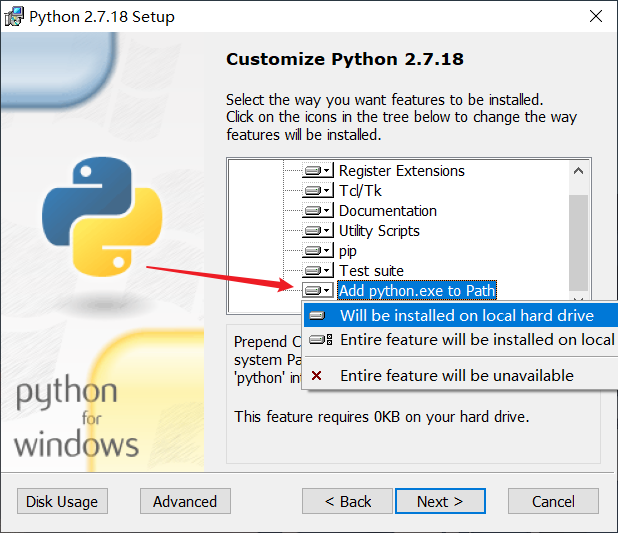Click the Tcl/Tk feature drive icon
This screenshot has width=618, height=533.
tap(318, 191)
